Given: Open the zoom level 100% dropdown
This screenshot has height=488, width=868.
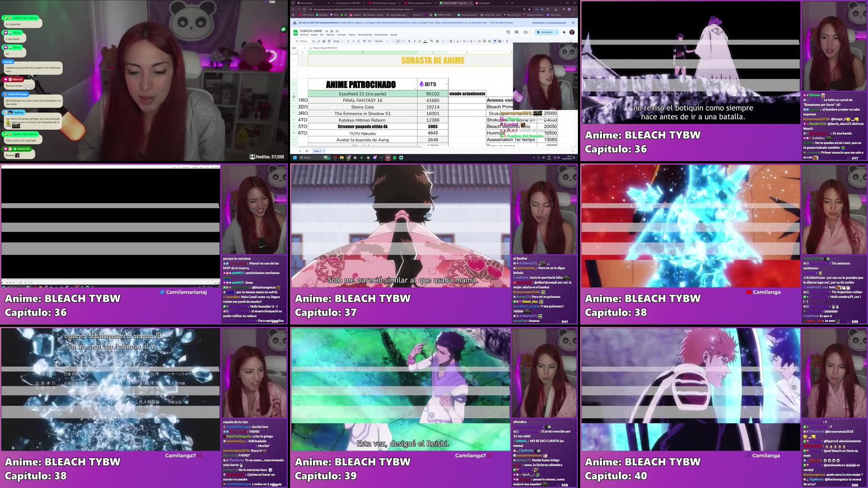Looking at the screenshot, I should (x=337, y=41).
